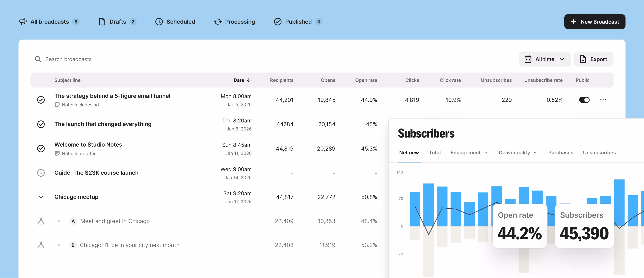Click the Published checkmark circle icon
644x278 pixels.
(278, 22)
